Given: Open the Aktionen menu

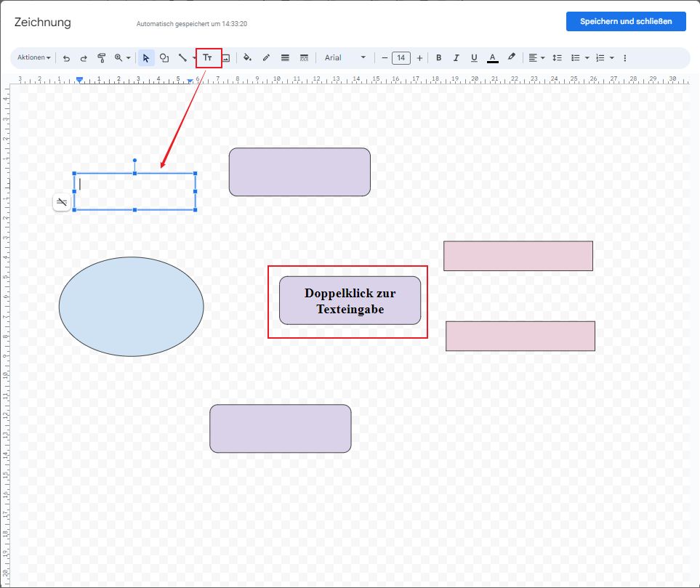Looking at the screenshot, I should 34,58.
